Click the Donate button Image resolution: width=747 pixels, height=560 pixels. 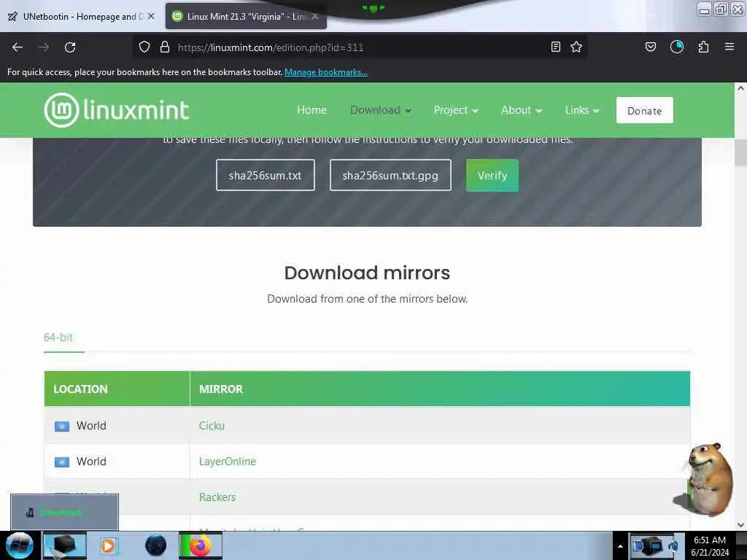[x=645, y=111]
